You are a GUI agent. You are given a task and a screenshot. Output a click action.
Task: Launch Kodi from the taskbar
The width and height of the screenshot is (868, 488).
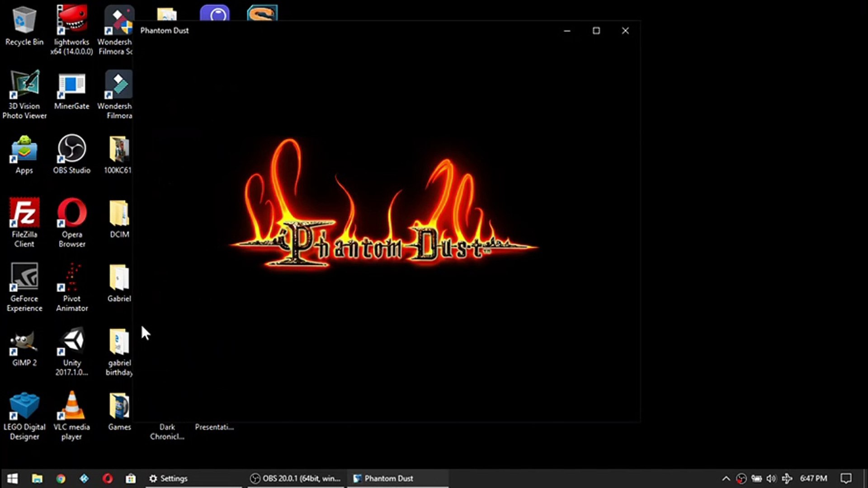pos(84,479)
